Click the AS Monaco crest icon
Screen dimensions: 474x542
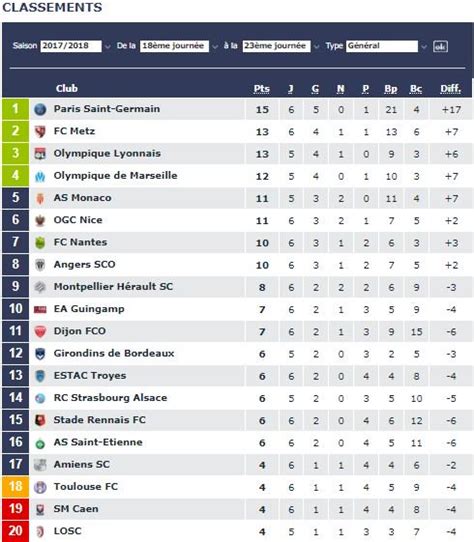(40, 198)
